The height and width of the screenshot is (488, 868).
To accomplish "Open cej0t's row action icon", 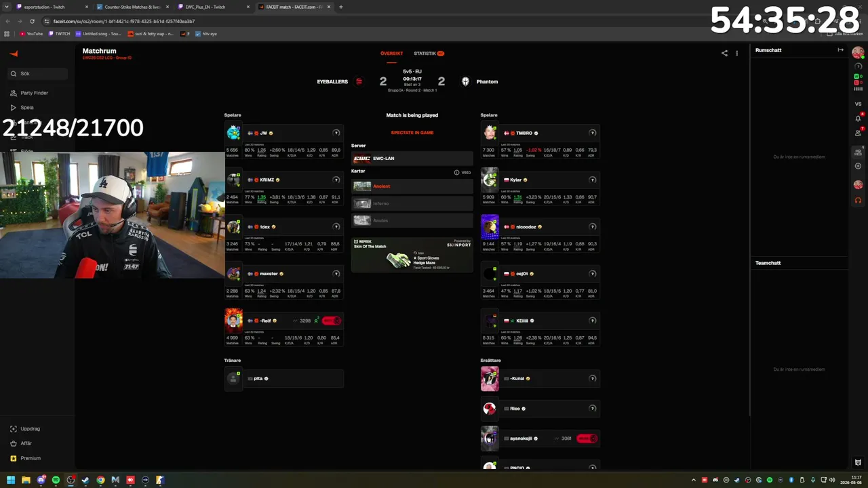I will point(592,274).
